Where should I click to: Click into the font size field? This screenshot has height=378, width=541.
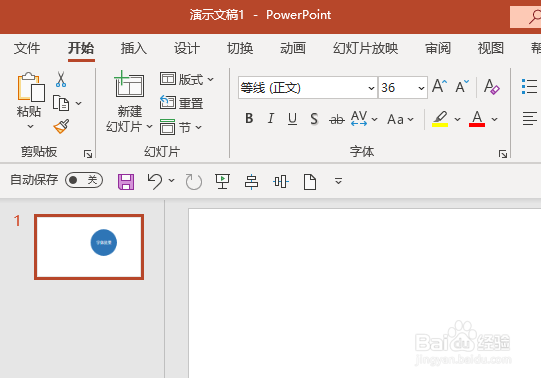click(397, 88)
